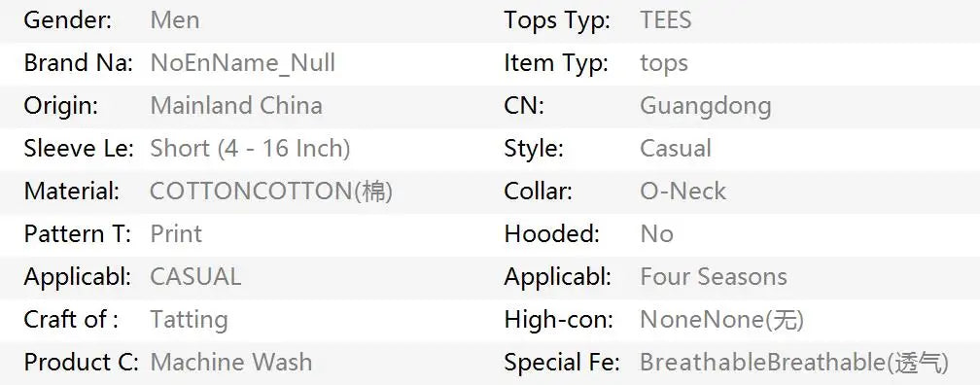The width and height of the screenshot is (980, 385).
Task: Click the Gender label
Action: coord(68,20)
